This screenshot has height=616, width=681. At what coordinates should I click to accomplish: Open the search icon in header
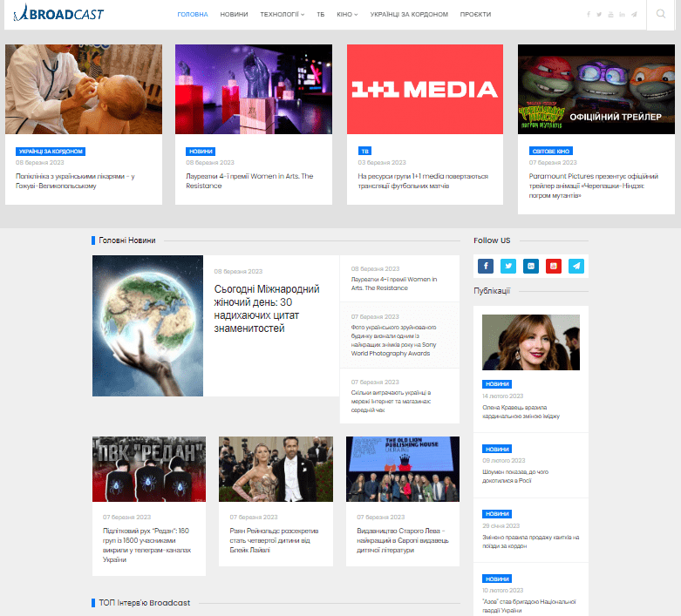coord(661,14)
